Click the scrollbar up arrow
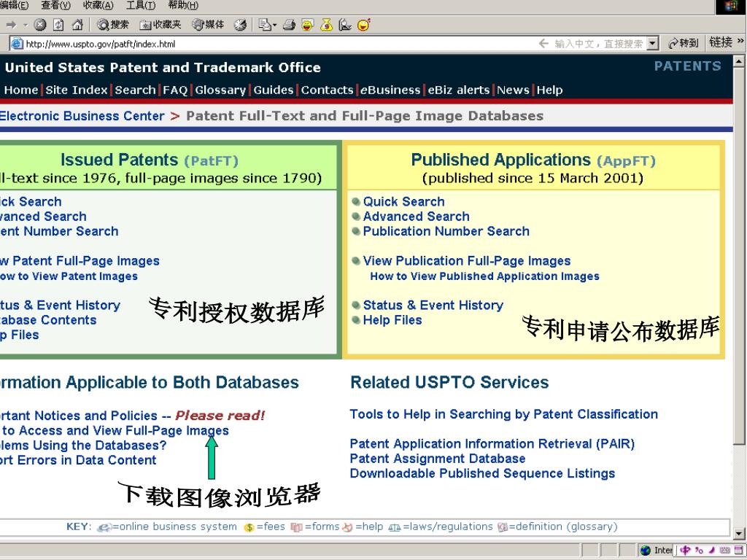 [738, 61]
